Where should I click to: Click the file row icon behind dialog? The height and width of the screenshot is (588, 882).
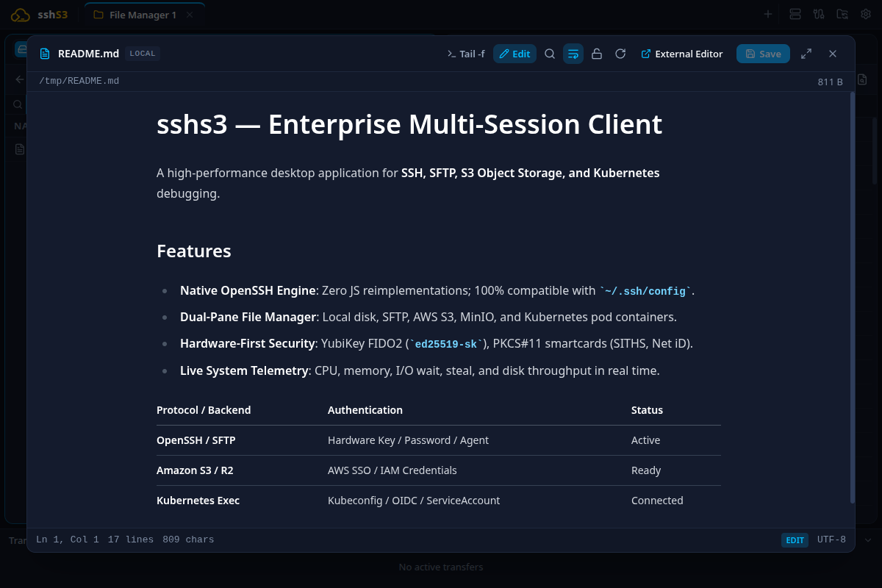(x=20, y=149)
